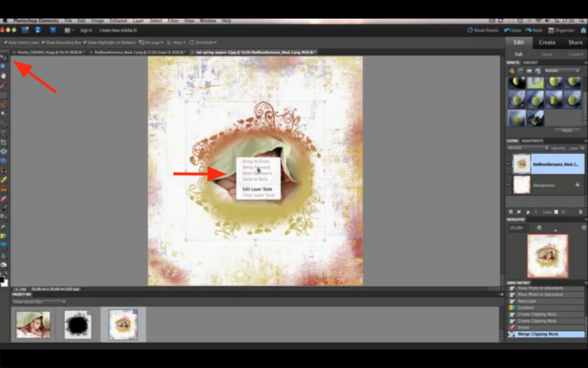Image resolution: width=588 pixels, height=368 pixels.
Task: Select the Zoom tool
Action: pyautogui.click(x=4, y=67)
